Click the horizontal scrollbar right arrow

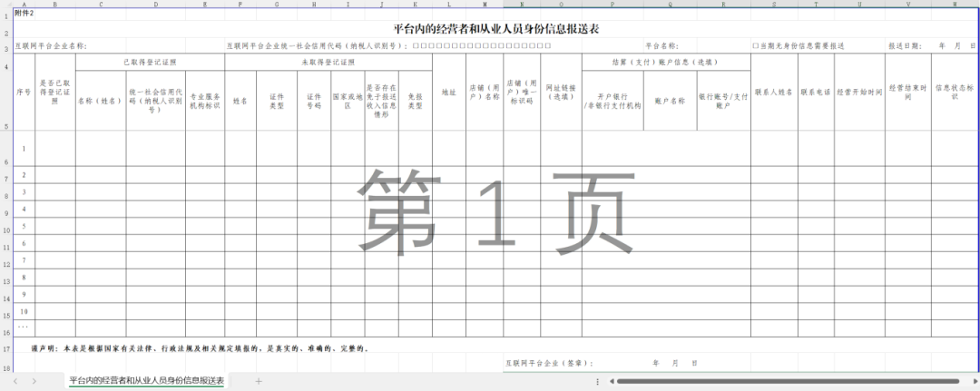(x=975, y=381)
